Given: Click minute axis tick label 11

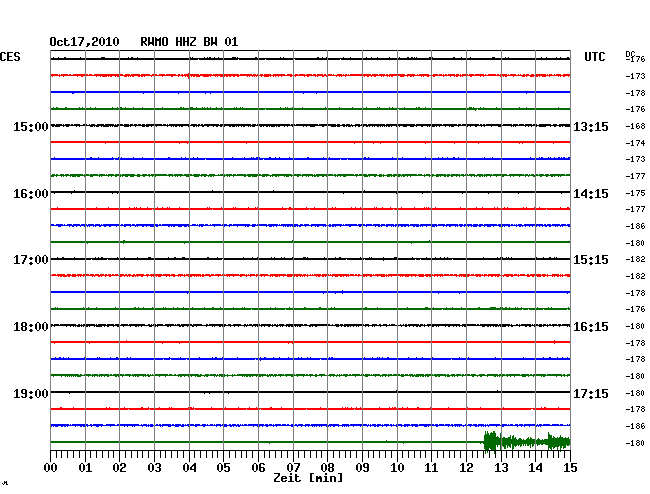Looking at the screenshot, I should [431, 467].
